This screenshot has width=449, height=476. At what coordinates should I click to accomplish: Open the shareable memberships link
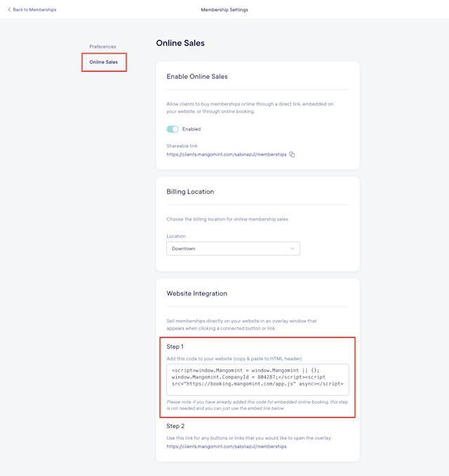(227, 154)
